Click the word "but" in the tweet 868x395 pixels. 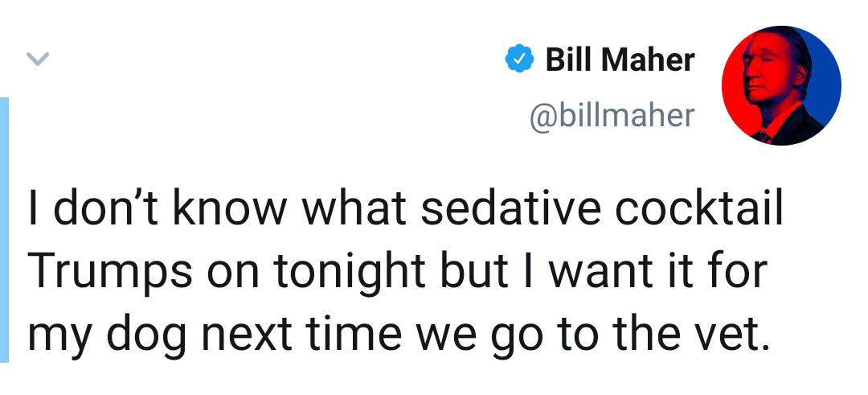tap(477, 273)
